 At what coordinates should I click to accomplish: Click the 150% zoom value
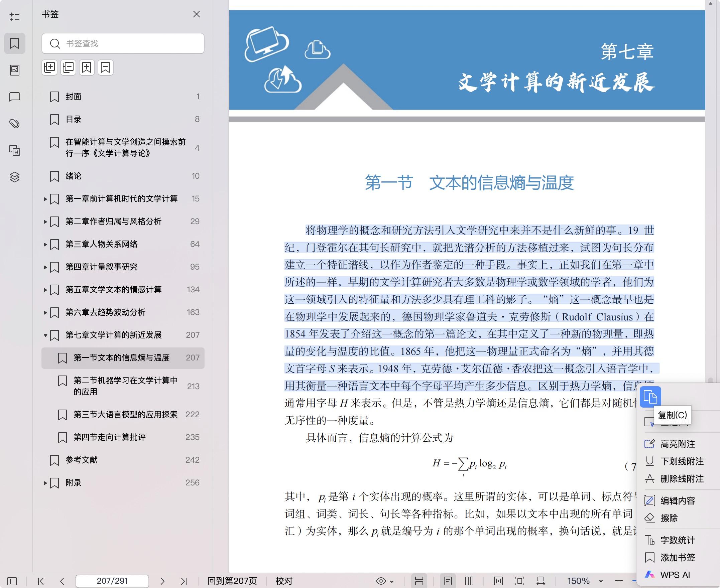click(x=578, y=581)
